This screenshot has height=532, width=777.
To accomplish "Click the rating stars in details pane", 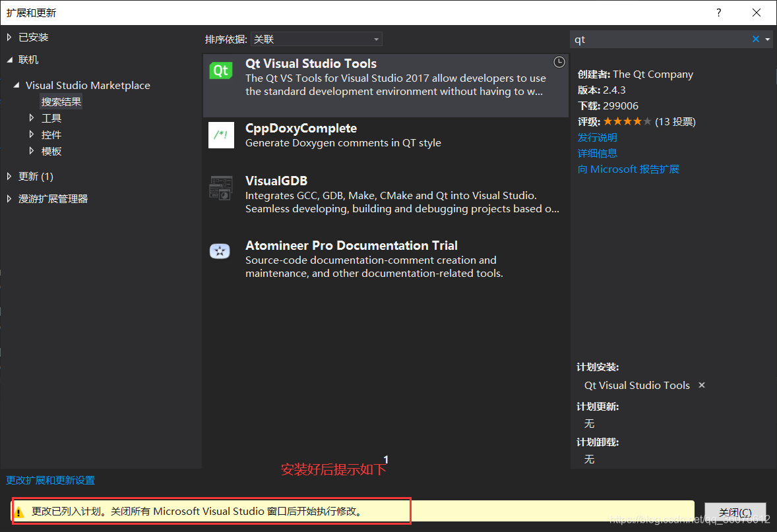I will coord(627,121).
